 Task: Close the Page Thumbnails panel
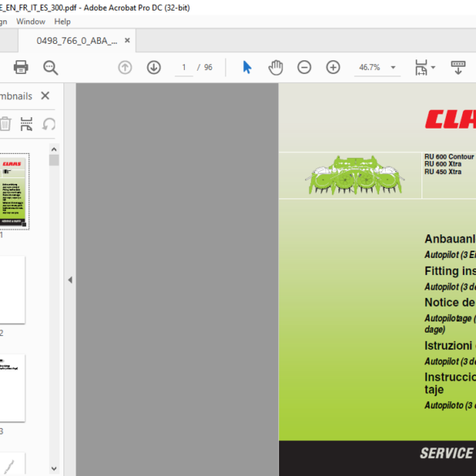[x=45, y=96]
